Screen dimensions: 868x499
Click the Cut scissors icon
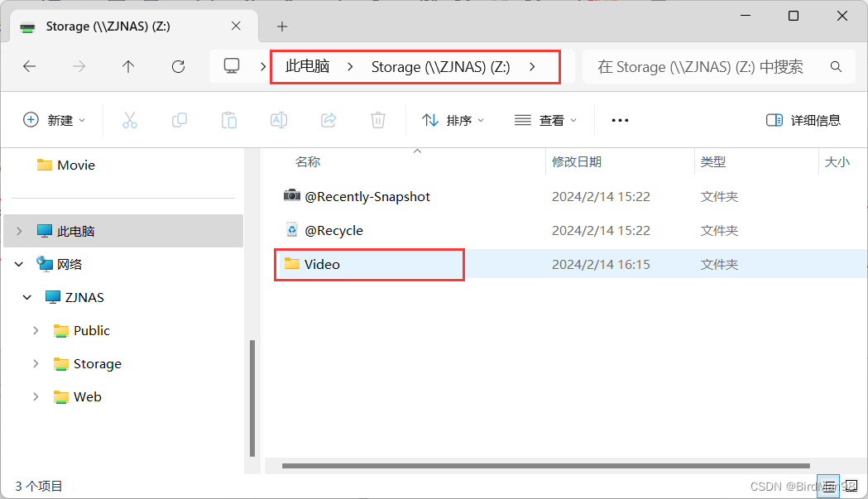[x=130, y=120]
